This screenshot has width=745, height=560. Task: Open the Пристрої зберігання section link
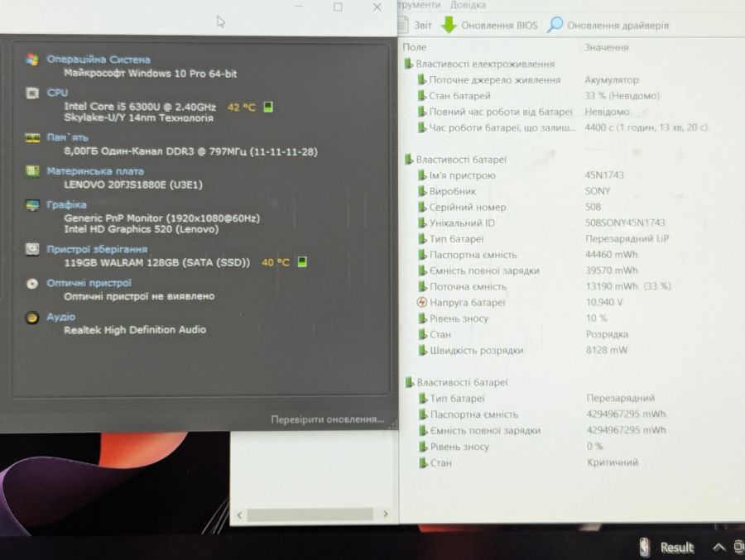coord(97,249)
